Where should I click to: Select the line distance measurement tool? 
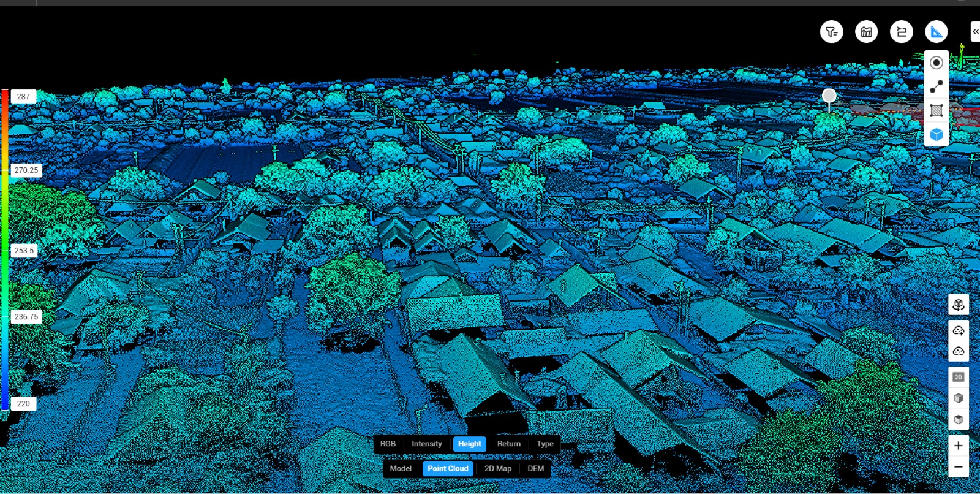[x=936, y=87]
